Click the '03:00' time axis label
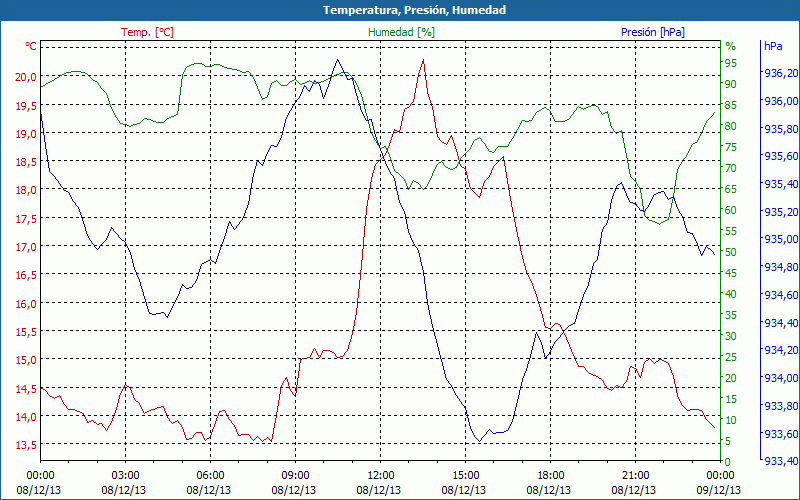The image size is (800, 500). tap(125, 476)
